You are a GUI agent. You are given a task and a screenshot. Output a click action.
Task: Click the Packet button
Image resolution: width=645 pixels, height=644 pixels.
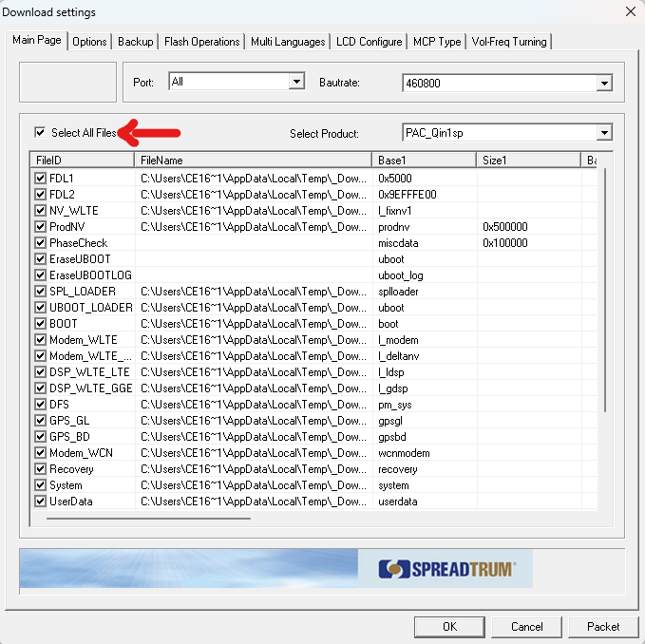tap(602, 626)
